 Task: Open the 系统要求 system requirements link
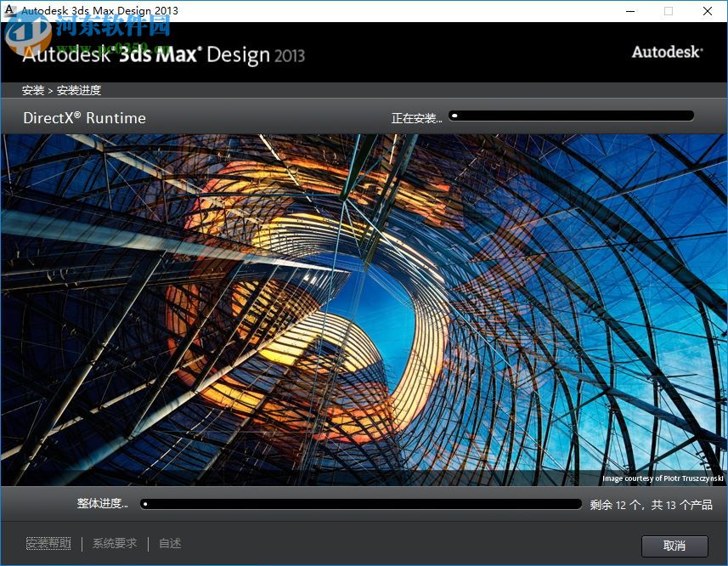114,542
